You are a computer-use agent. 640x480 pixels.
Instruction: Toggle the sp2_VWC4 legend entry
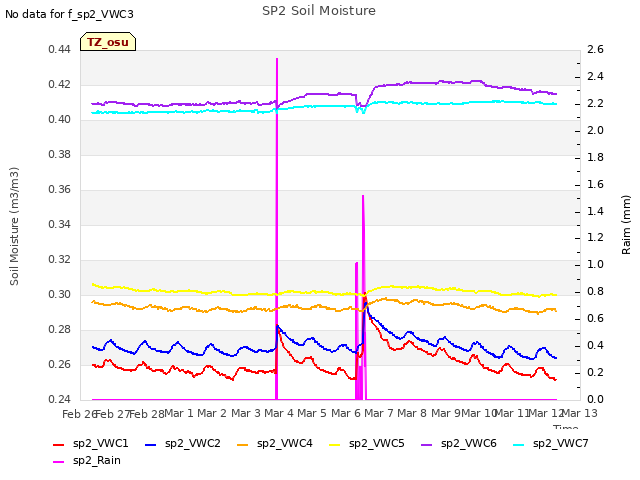click(275, 443)
